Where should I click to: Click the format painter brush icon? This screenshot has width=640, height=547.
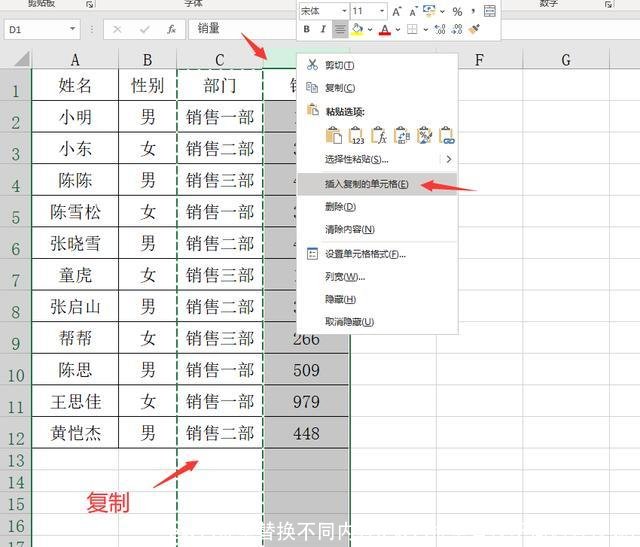(474, 30)
